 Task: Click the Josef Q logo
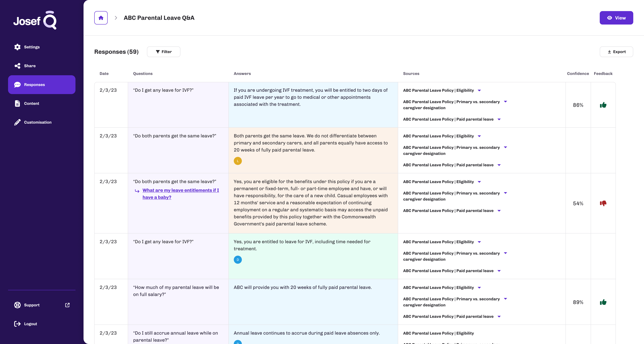tap(35, 20)
